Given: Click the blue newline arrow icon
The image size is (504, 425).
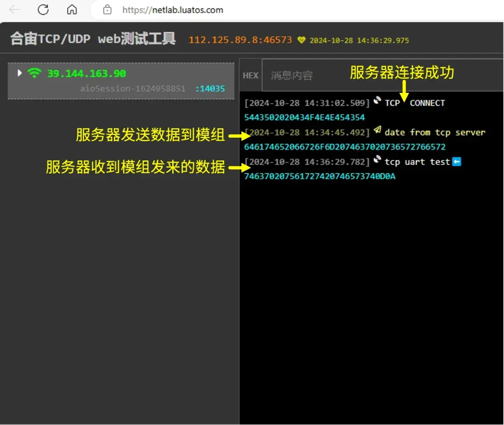Looking at the screenshot, I should [x=456, y=161].
